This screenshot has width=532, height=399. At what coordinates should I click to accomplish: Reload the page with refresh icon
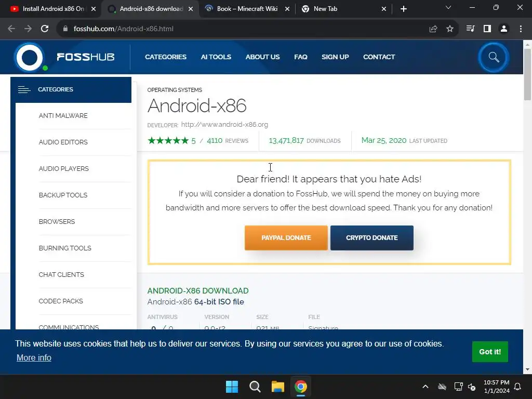pyautogui.click(x=45, y=29)
